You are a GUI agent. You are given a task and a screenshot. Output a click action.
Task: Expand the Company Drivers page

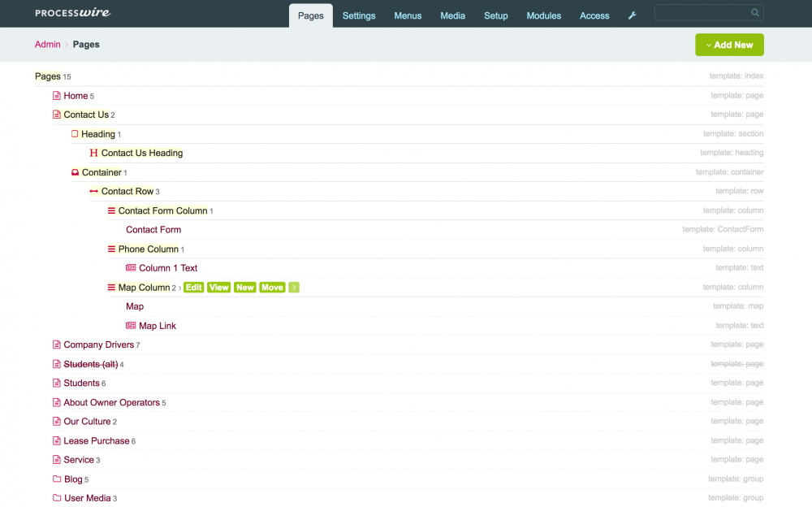pos(98,344)
